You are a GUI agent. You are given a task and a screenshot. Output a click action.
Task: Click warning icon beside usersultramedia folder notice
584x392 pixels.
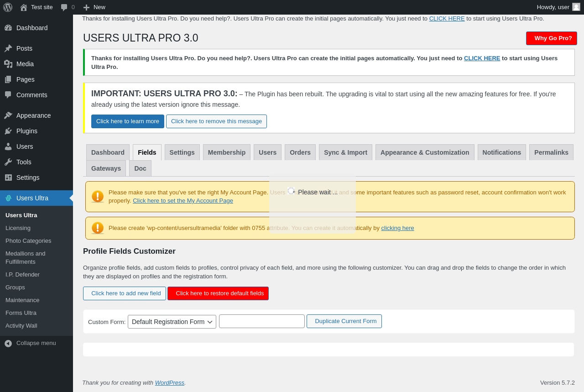coord(98,228)
